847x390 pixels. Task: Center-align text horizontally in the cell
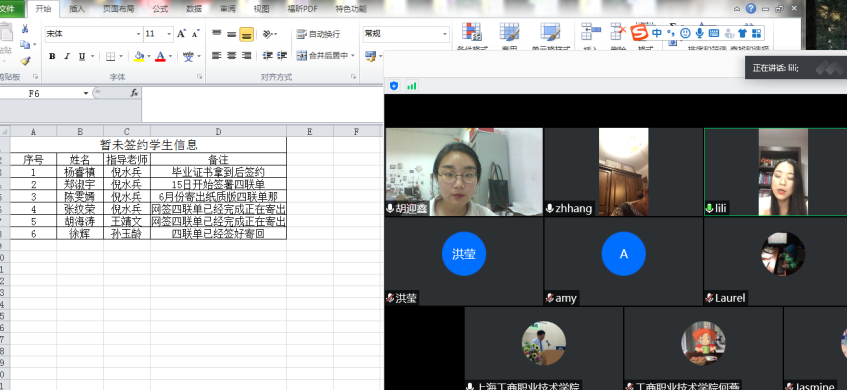[x=231, y=55]
